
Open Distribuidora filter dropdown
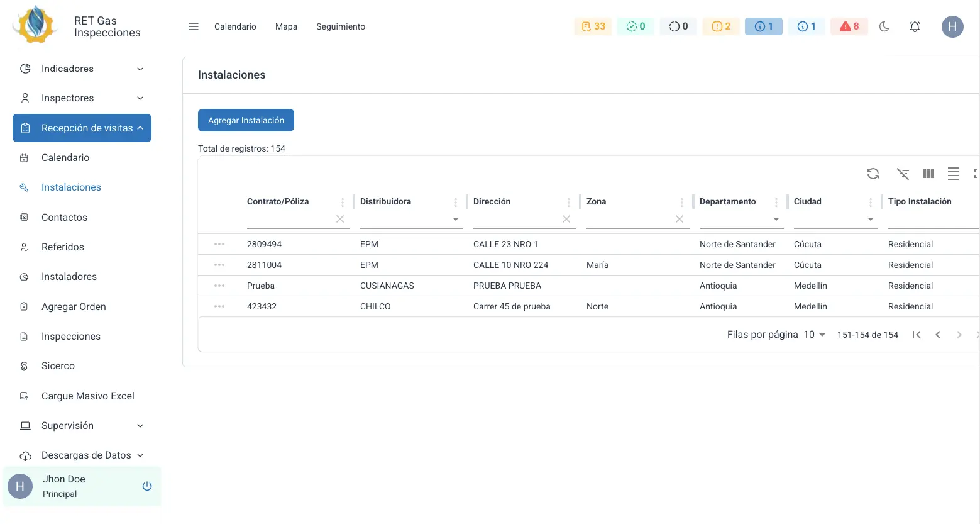point(456,220)
